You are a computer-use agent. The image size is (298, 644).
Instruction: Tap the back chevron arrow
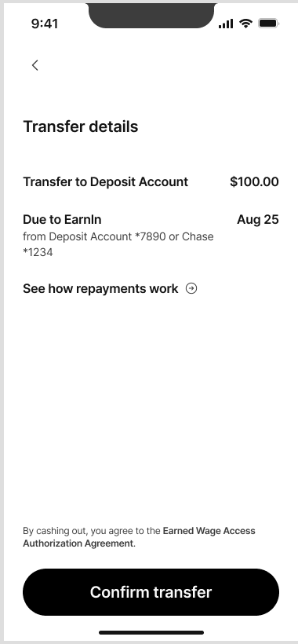(x=35, y=65)
